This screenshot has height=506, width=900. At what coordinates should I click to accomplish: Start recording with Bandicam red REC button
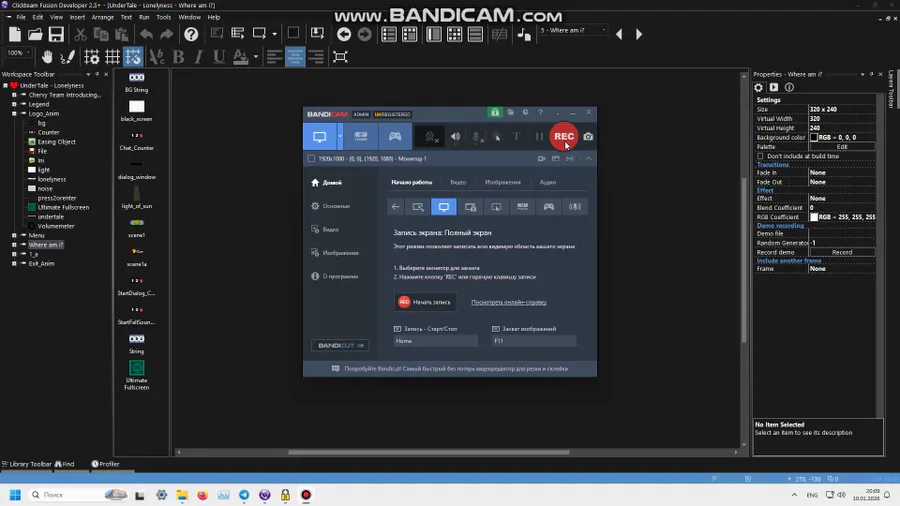pyautogui.click(x=564, y=137)
